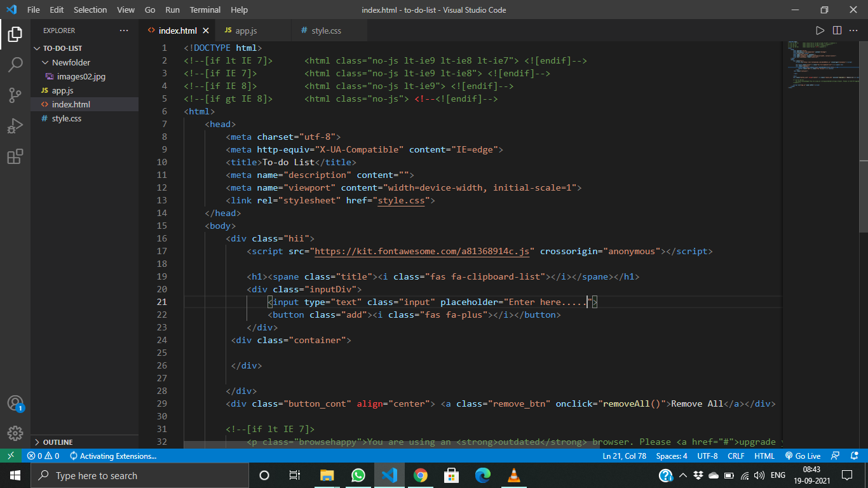Open the Search view in activity bar
Image resolution: width=868 pixels, height=488 pixels.
click(x=15, y=65)
